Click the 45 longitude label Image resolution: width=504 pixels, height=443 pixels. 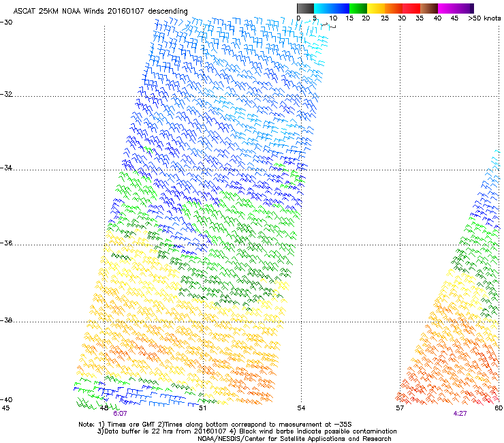(x=5, y=408)
